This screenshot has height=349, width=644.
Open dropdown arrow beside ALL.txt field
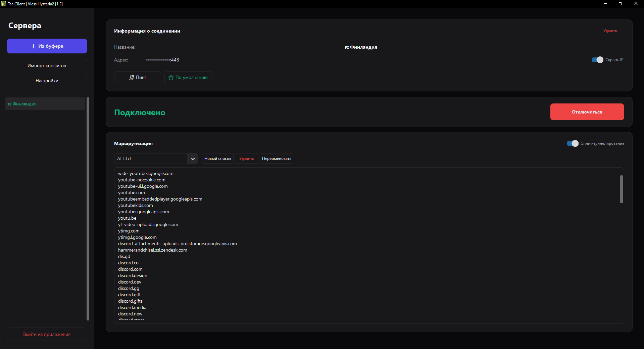tap(193, 159)
